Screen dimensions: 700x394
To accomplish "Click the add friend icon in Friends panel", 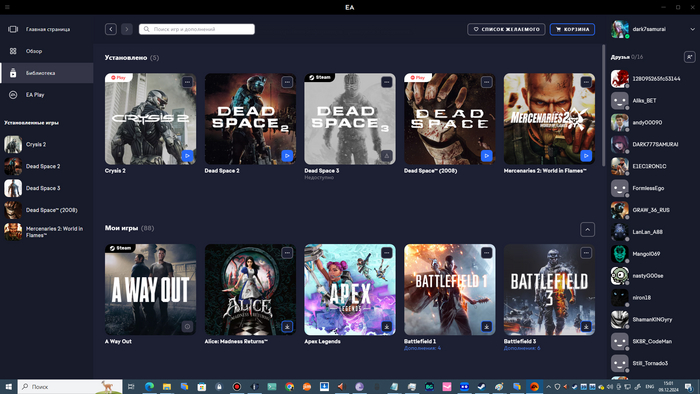I will (x=689, y=57).
